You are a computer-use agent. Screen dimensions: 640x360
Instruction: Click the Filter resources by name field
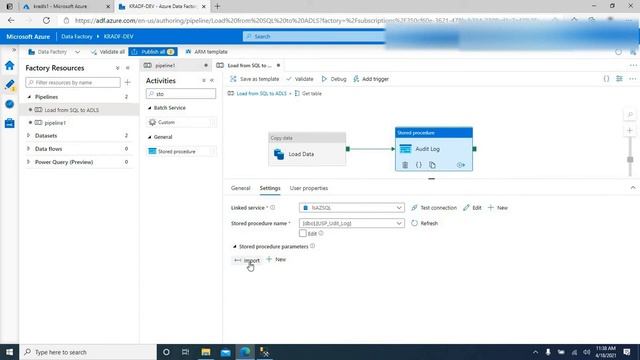73,82
